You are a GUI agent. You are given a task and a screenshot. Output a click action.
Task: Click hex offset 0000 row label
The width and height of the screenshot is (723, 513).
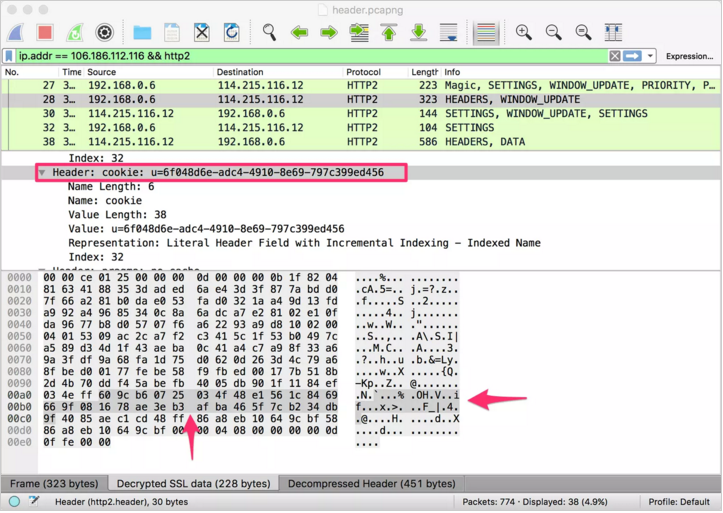(19, 277)
